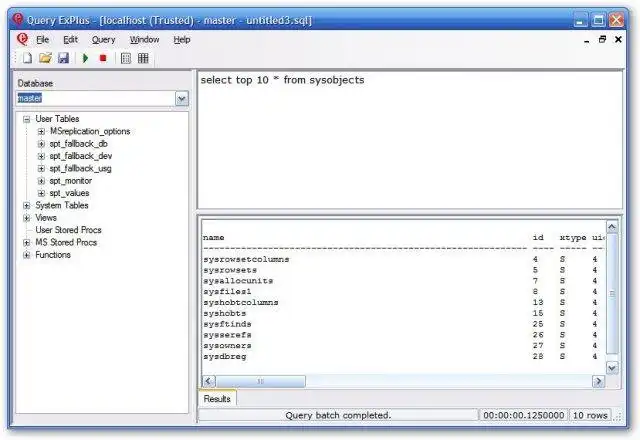Click inside the SQL query editor text
Screen dimensions: 640x440
(x=282, y=80)
